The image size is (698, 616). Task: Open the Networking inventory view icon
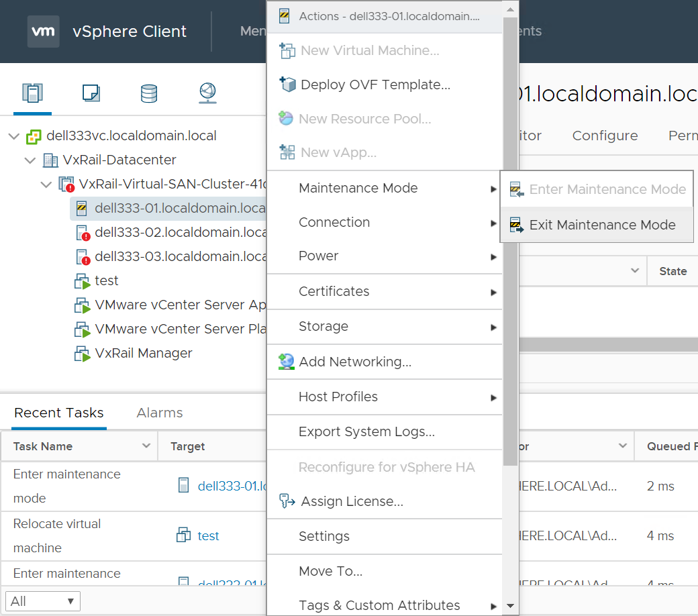click(x=207, y=93)
